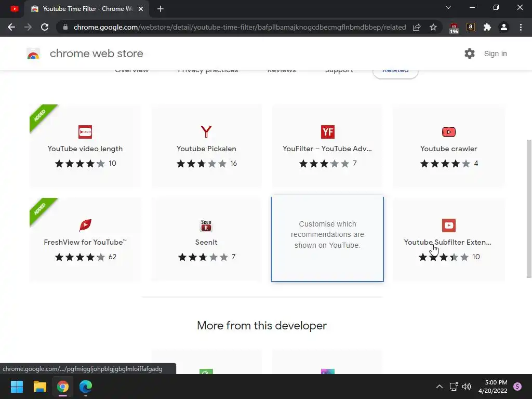The height and width of the screenshot is (399, 532).
Task: Open the Chrome profile avatar
Action: (504, 27)
